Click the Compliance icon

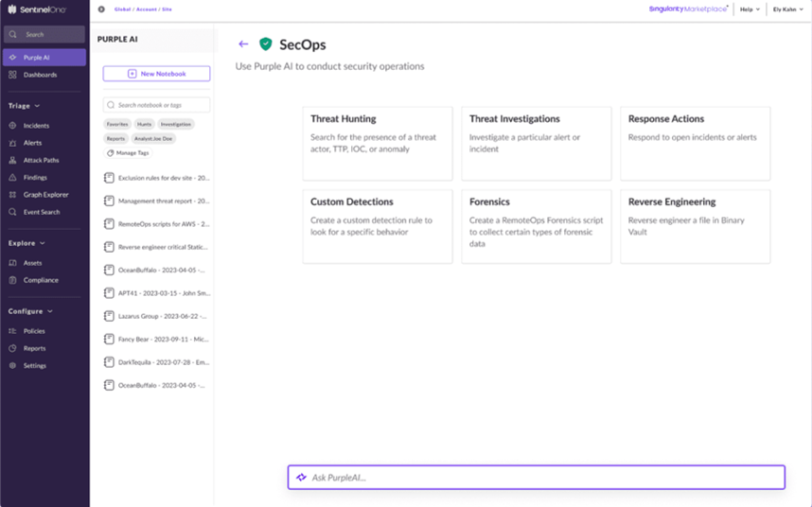(13, 280)
